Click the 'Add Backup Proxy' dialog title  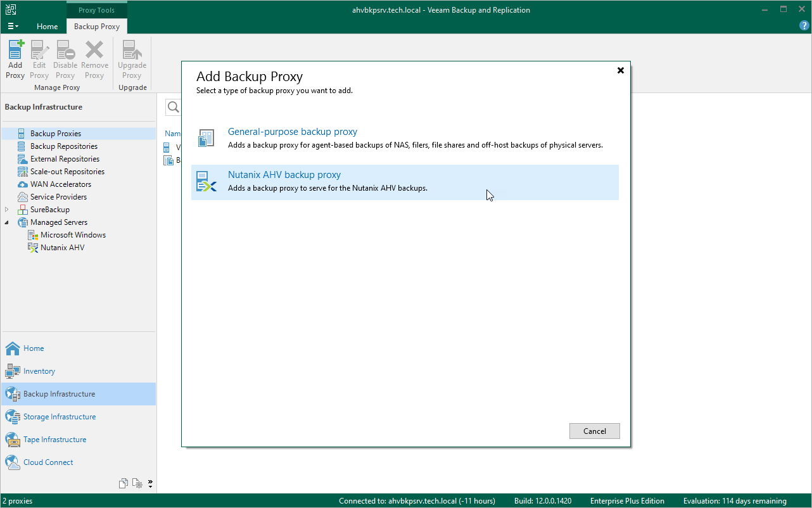(x=250, y=77)
